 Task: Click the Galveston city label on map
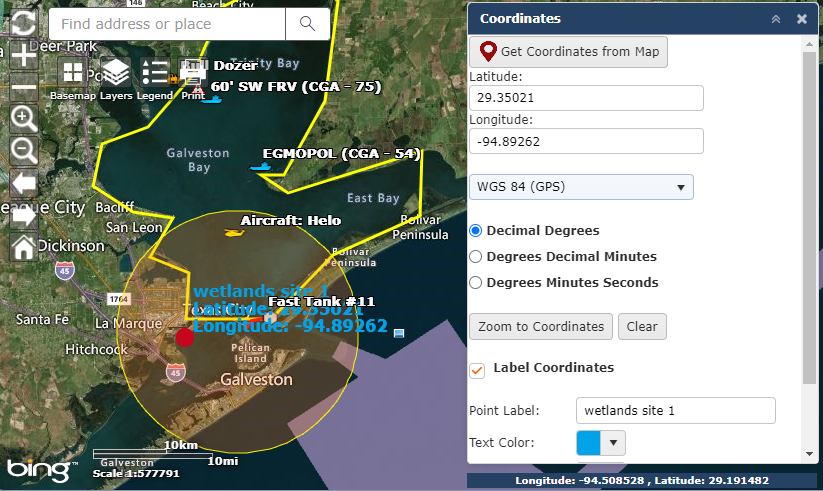coord(256,379)
